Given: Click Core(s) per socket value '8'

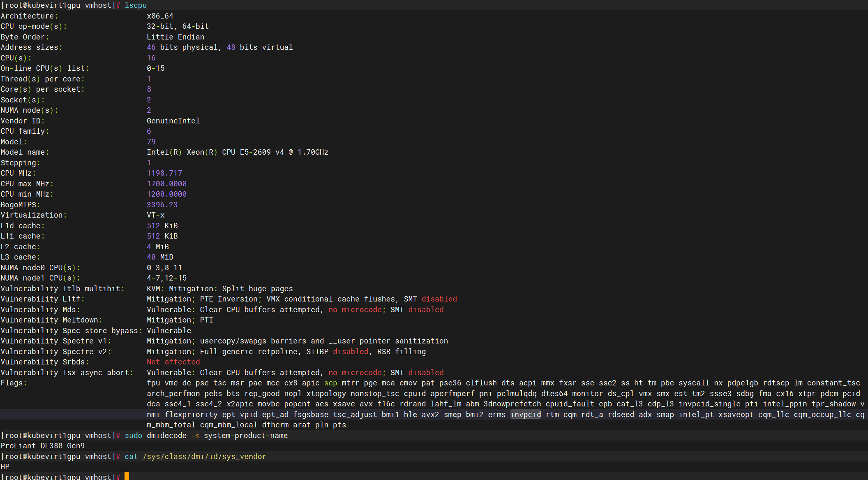Looking at the screenshot, I should click(x=149, y=89).
